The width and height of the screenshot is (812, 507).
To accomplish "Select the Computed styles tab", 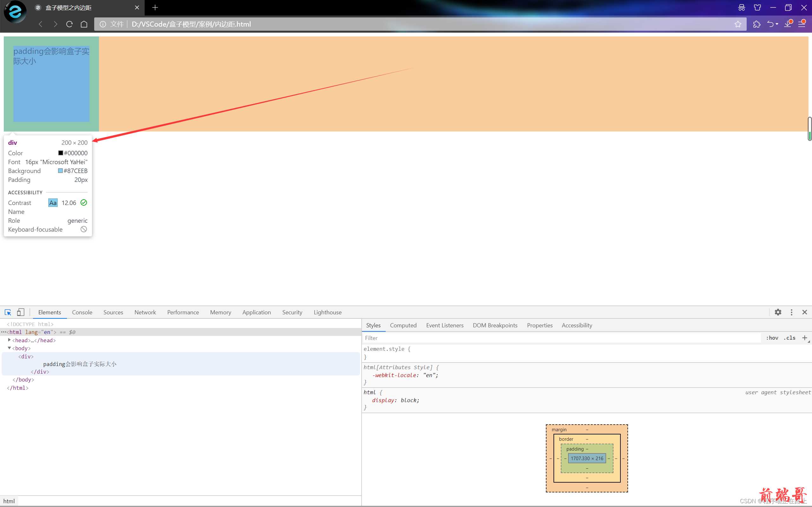I will click(x=403, y=325).
